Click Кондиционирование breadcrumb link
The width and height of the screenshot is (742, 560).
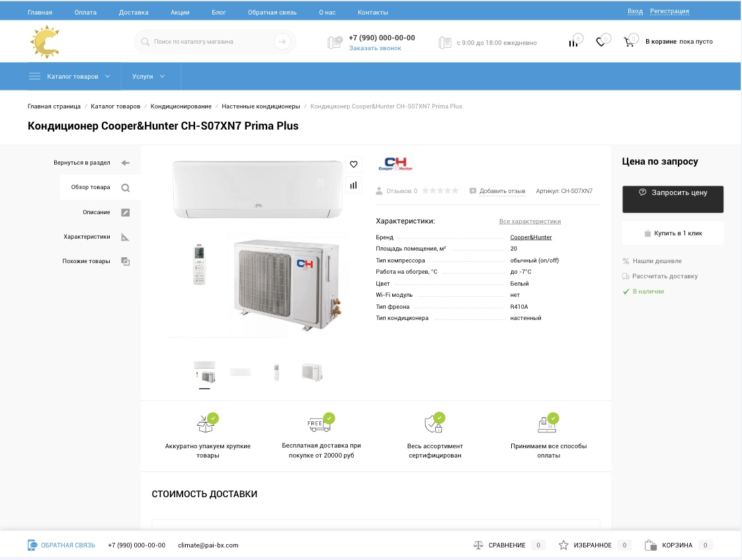tap(181, 106)
